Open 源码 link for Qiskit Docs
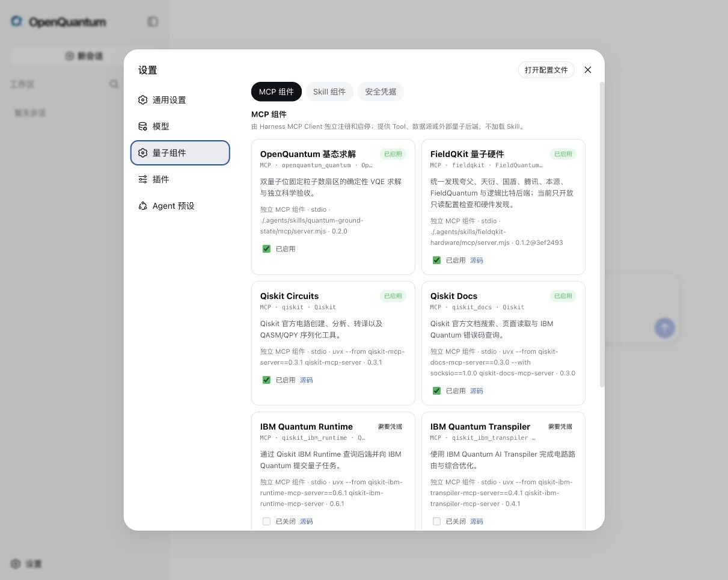 (476, 390)
